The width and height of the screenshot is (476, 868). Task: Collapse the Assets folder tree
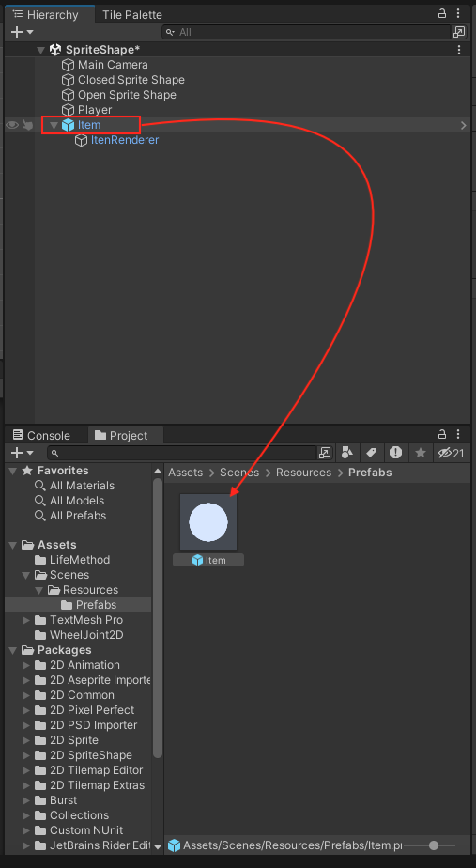click(x=13, y=545)
